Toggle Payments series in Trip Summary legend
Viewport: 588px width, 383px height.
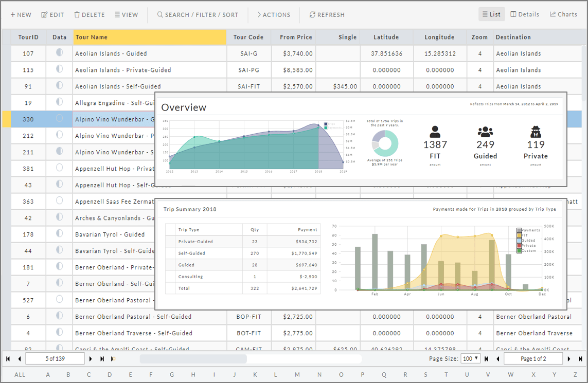point(519,230)
